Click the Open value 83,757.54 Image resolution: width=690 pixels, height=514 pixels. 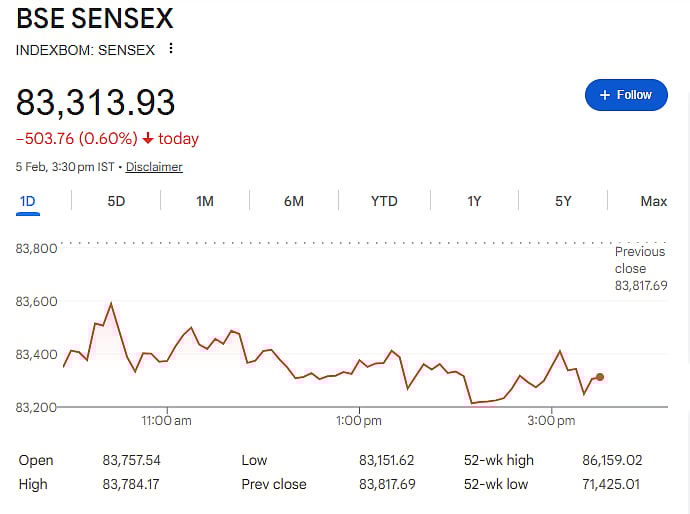(131, 460)
